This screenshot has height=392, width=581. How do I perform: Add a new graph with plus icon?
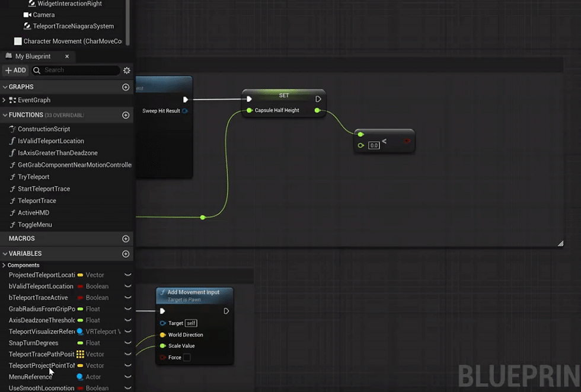pos(126,87)
